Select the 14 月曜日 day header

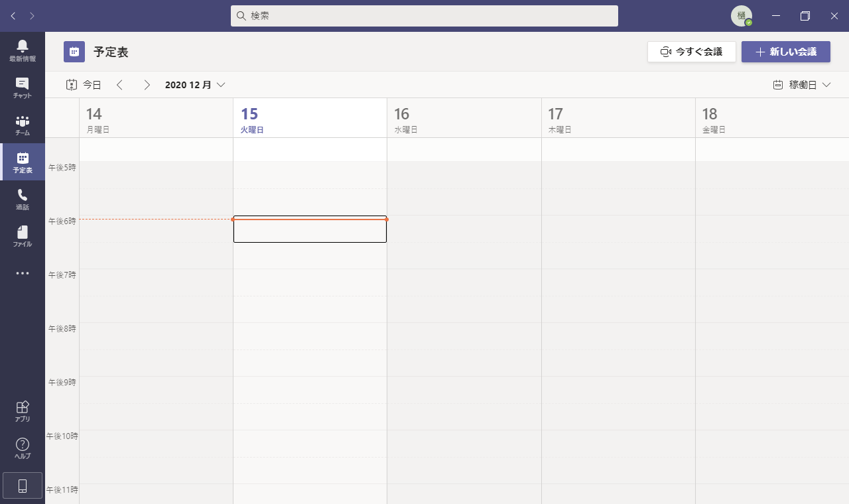156,119
